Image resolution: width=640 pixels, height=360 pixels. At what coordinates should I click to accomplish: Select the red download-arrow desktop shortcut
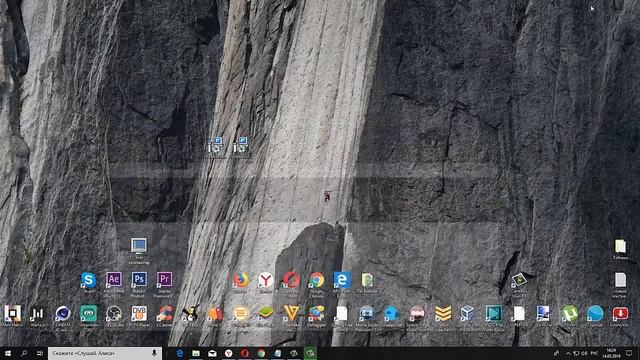[620, 313]
